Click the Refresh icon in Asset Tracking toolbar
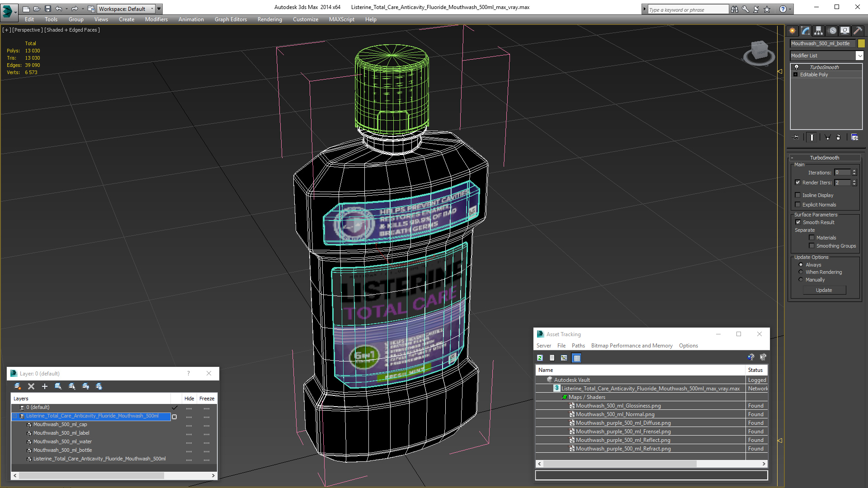 (540, 358)
